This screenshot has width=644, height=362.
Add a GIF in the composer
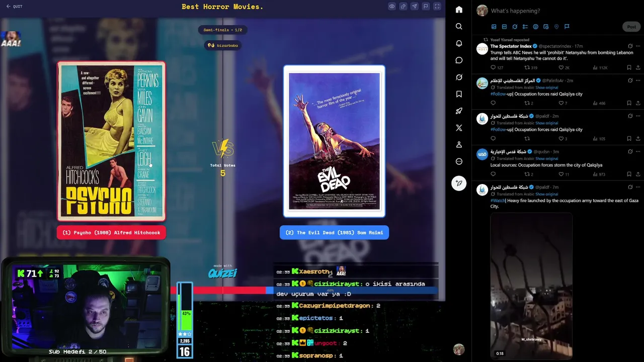[x=504, y=27]
